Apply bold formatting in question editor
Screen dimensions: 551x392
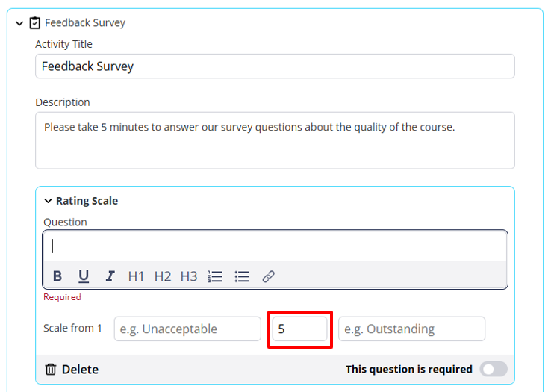[x=57, y=276]
